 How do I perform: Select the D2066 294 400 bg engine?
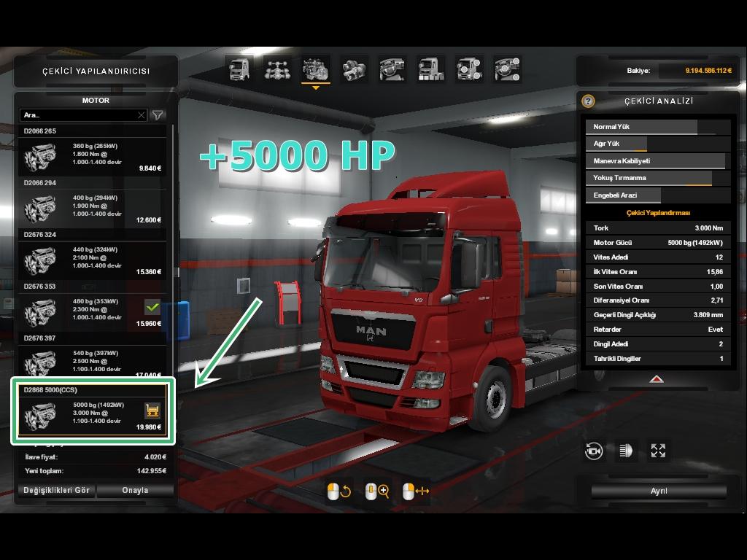tap(93, 209)
